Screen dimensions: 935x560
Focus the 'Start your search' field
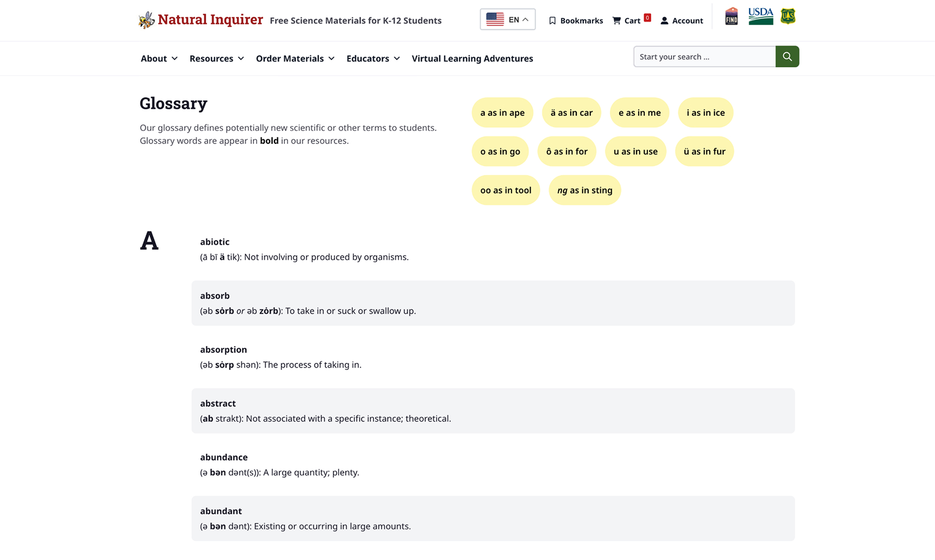[705, 56]
